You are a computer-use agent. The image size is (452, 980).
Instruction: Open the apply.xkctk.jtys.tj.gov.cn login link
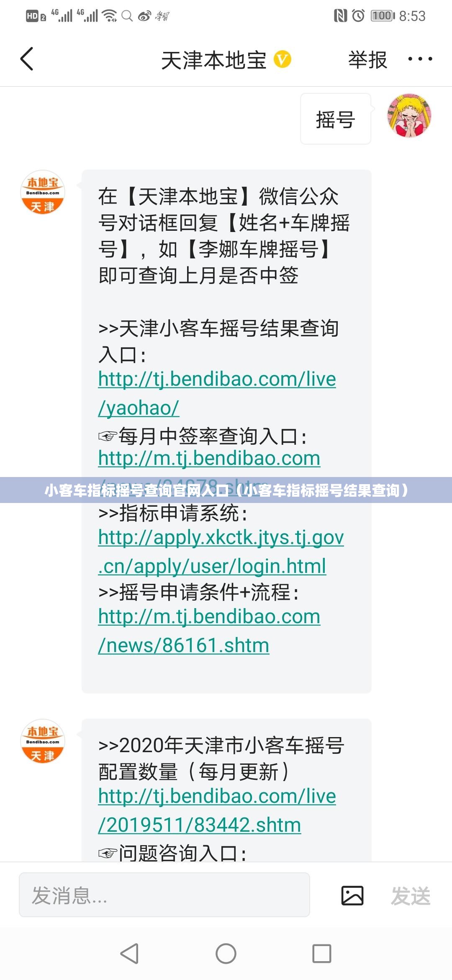pos(221,552)
